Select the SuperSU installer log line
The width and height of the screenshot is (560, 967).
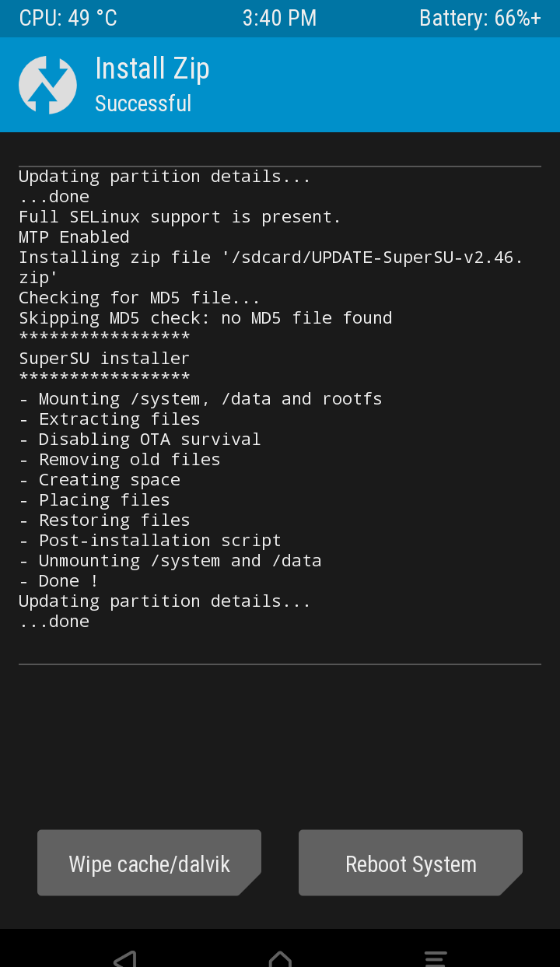point(104,359)
